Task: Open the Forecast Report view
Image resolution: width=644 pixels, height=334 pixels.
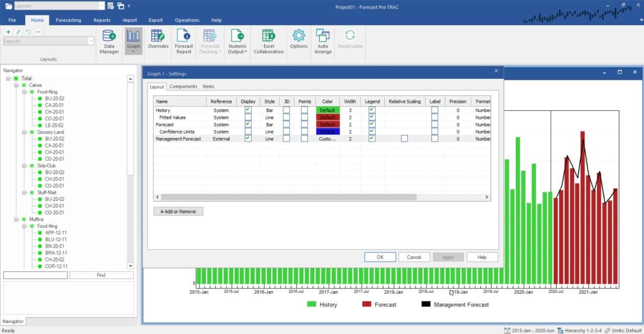Action: (184, 41)
